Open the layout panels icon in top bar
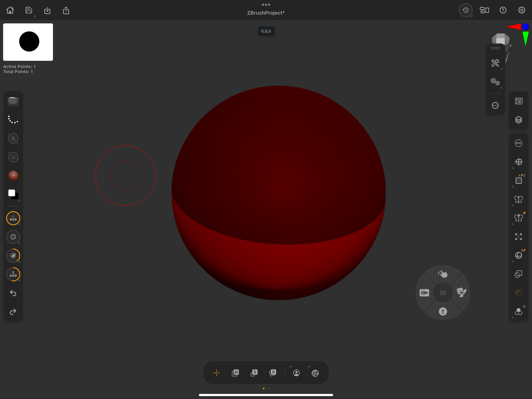532x399 pixels. pyautogui.click(x=484, y=10)
